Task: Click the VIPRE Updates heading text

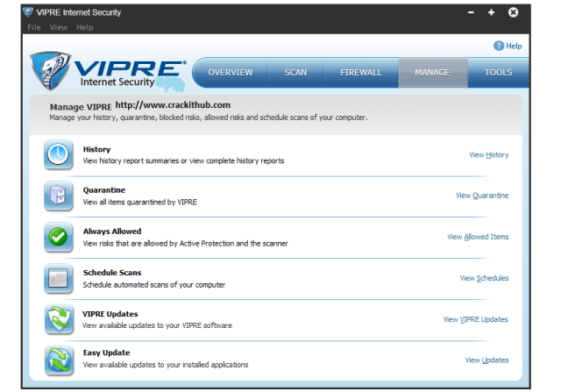Action: [x=110, y=314]
